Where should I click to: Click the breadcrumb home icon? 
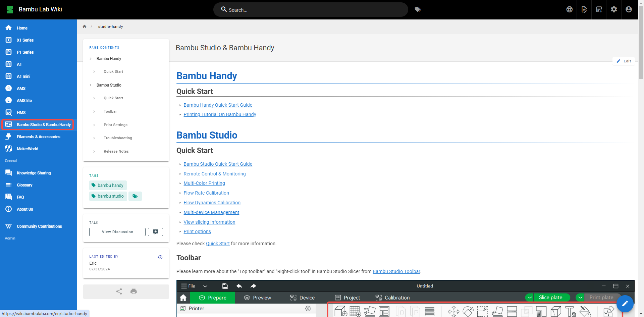click(x=85, y=27)
